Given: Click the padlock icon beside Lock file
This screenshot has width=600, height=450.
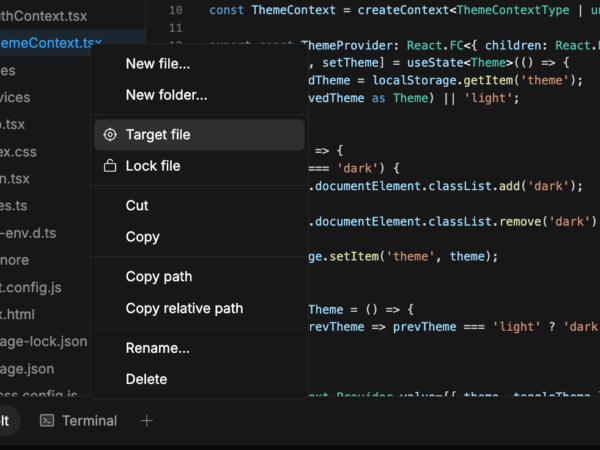Looking at the screenshot, I should pyautogui.click(x=110, y=166).
